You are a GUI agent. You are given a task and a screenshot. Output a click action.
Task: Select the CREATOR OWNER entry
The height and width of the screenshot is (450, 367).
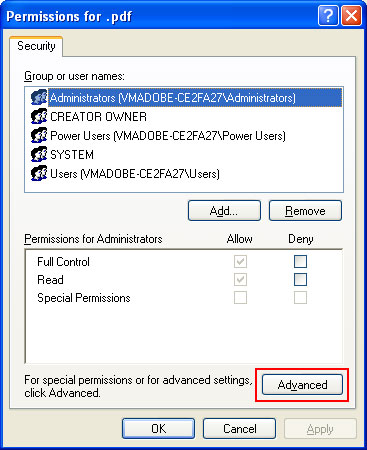pyautogui.click(x=98, y=117)
